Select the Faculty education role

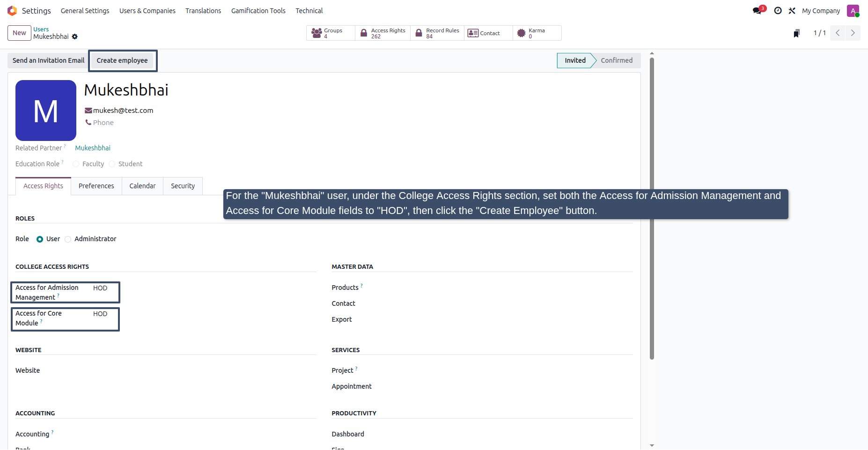[x=76, y=164]
